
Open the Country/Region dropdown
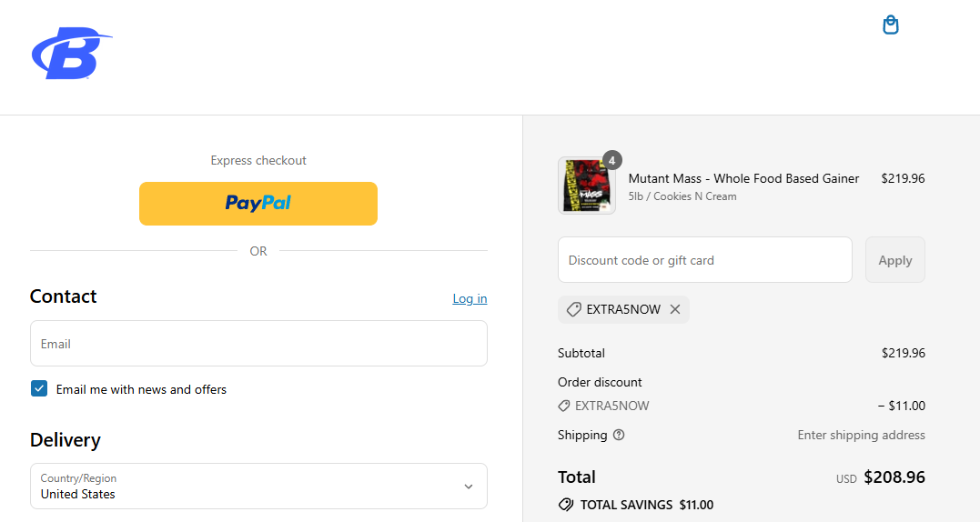(258, 486)
